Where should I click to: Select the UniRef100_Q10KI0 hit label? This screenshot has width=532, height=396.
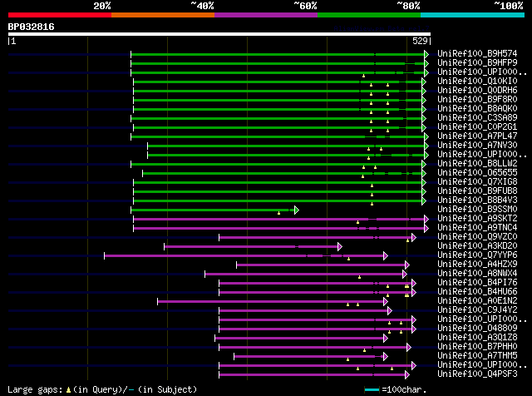coord(477,81)
